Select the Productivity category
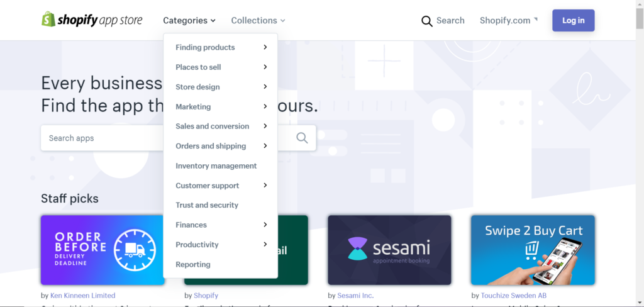Image resolution: width=644 pixels, height=307 pixels. pyautogui.click(x=197, y=245)
